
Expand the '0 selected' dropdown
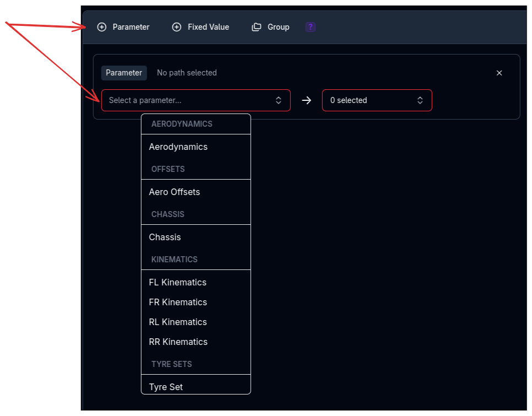click(x=377, y=100)
